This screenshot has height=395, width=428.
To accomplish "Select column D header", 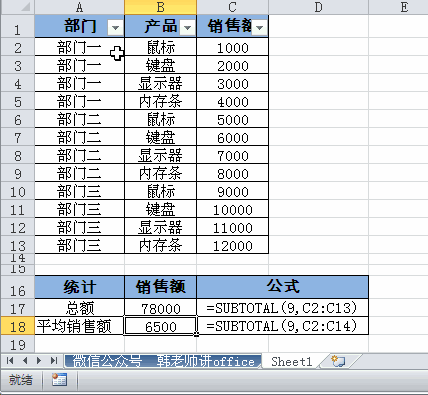I will click(319, 7).
